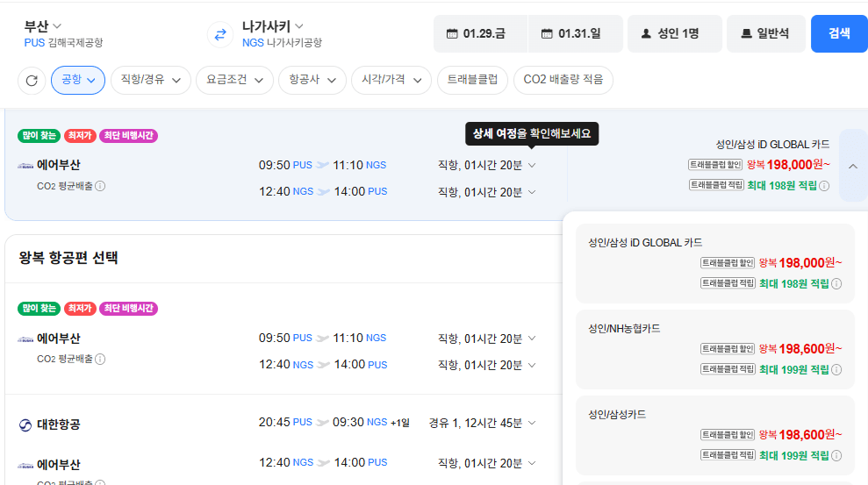Open CO2 info icon in selected 에어부산 card
Image resolution: width=868 pixels, height=485 pixels.
tap(100, 186)
